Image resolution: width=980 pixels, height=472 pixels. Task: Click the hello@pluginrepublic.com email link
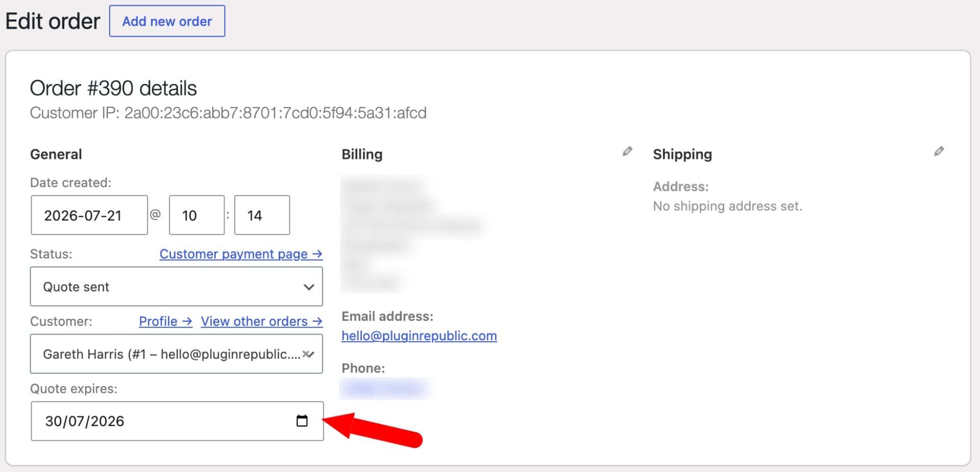pyautogui.click(x=419, y=336)
